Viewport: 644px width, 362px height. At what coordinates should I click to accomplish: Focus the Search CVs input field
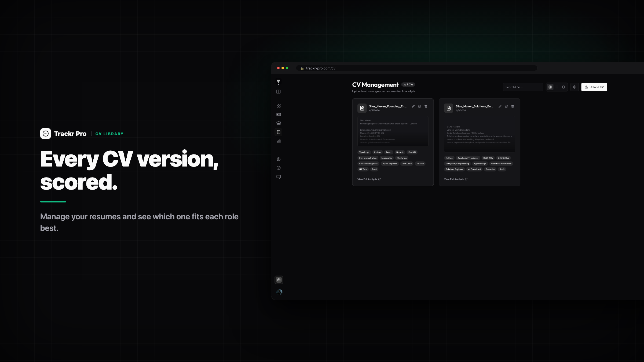click(523, 87)
